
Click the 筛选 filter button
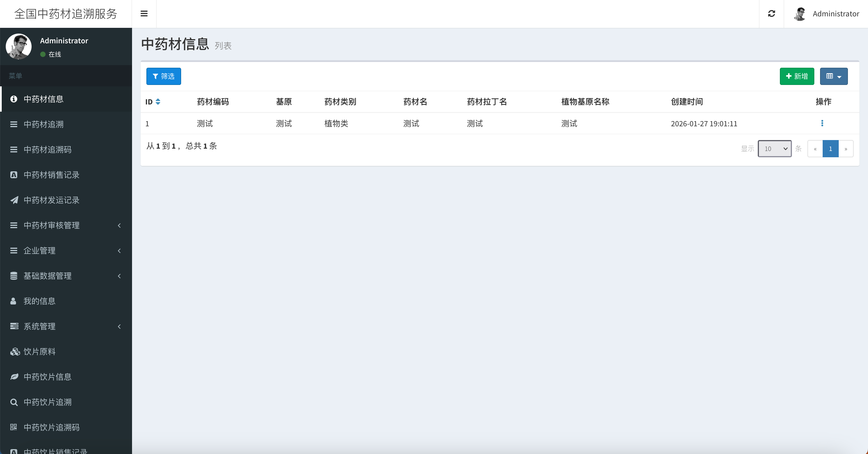point(164,76)
